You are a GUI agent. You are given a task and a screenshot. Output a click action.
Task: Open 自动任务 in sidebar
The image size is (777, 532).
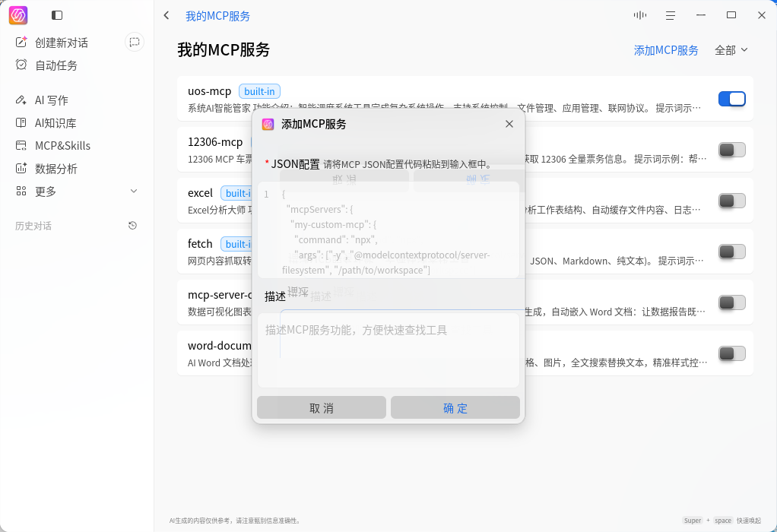(56, 65)
